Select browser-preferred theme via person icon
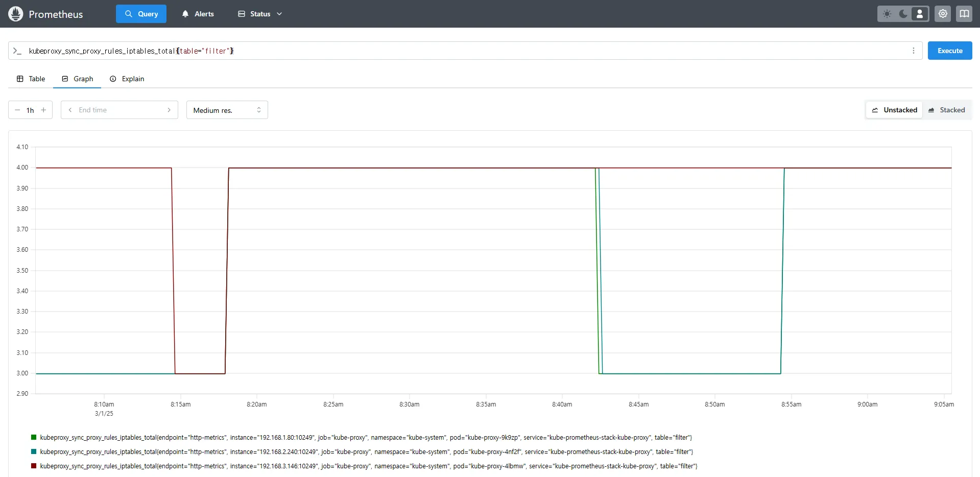 coord(920,14)
